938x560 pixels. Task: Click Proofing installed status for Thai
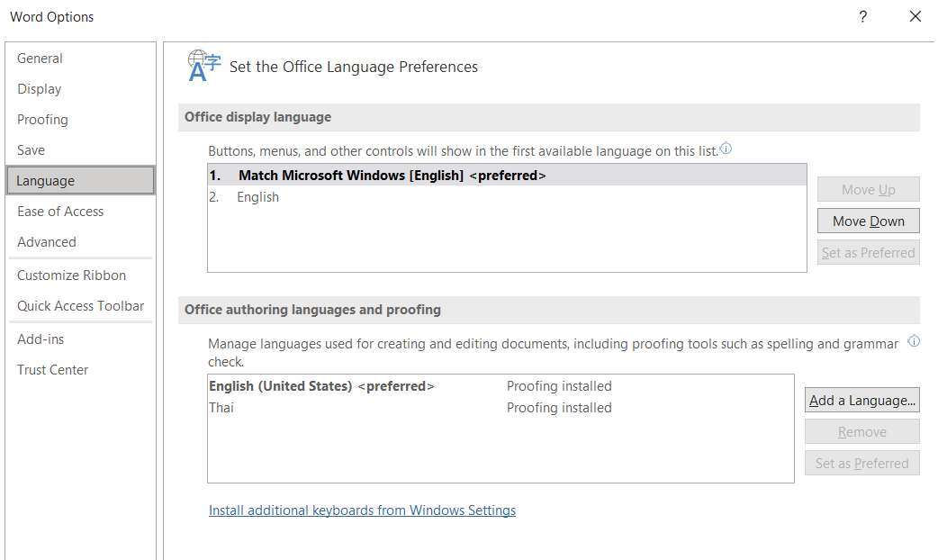pos(559,408)
